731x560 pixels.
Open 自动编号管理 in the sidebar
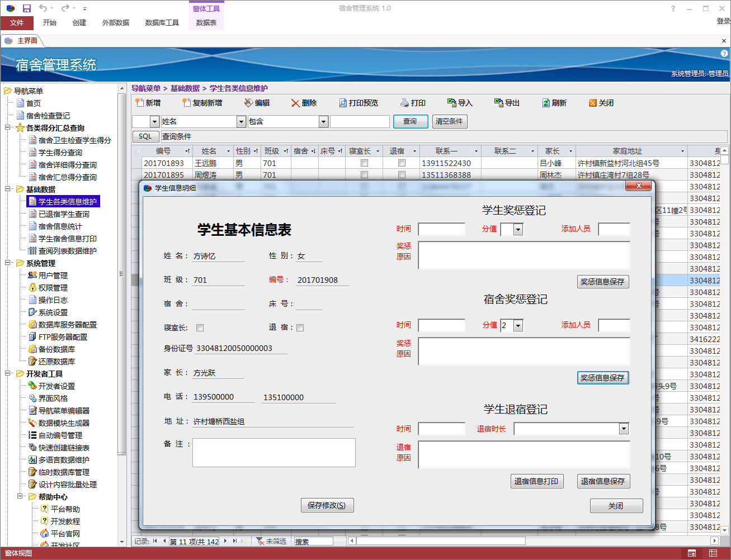pos(60,435)
